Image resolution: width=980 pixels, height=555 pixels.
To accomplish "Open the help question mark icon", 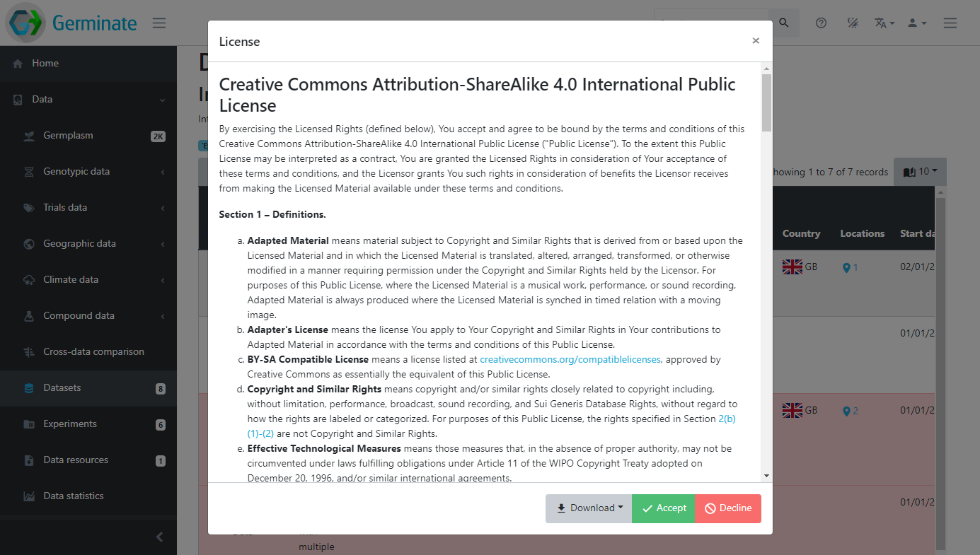I will point(821,23).
